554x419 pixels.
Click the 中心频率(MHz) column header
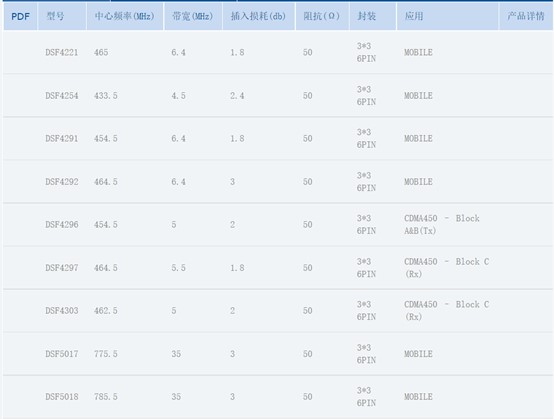click(x=125, y=16)
